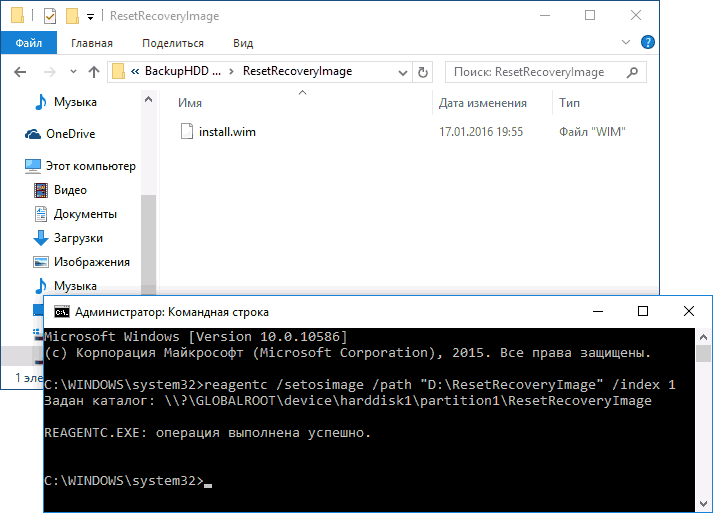Switch to the Вид ribbon tab
Image resolution: width=713 pixels, height=513 pixels.
click(243, 43)
